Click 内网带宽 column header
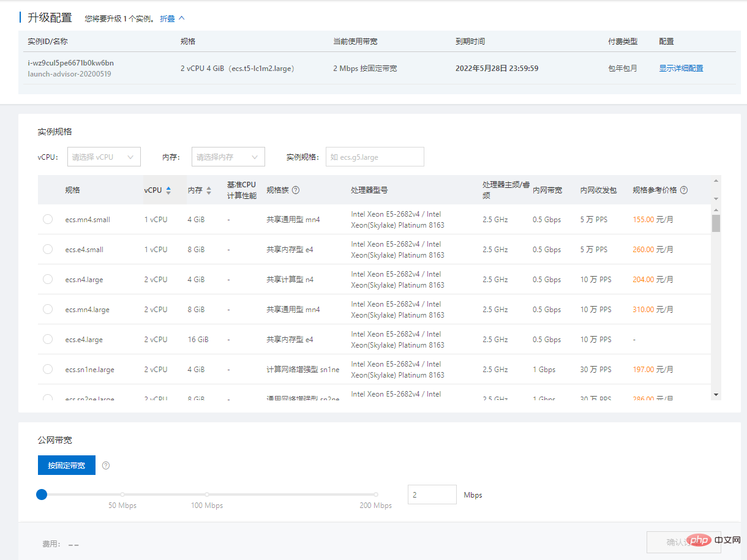 pos(547,190)
